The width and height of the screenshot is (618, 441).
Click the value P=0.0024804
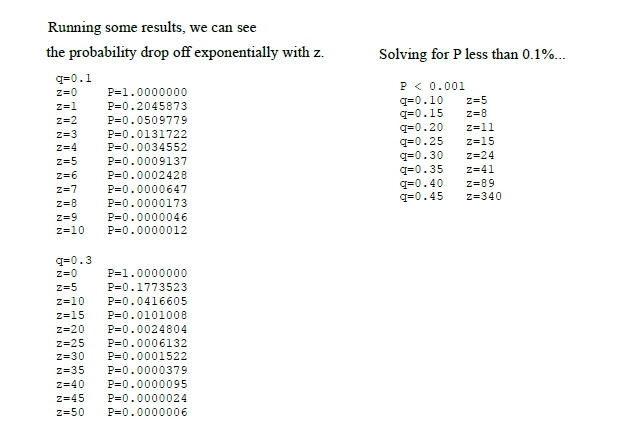[147, 329]
